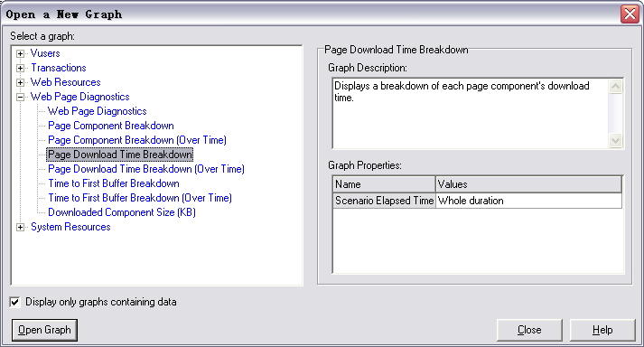Screen dimensions: 644x347
Task: Select Time to First Buffer Breakdown
Action: pyautogui.click(x=114, y=183)
